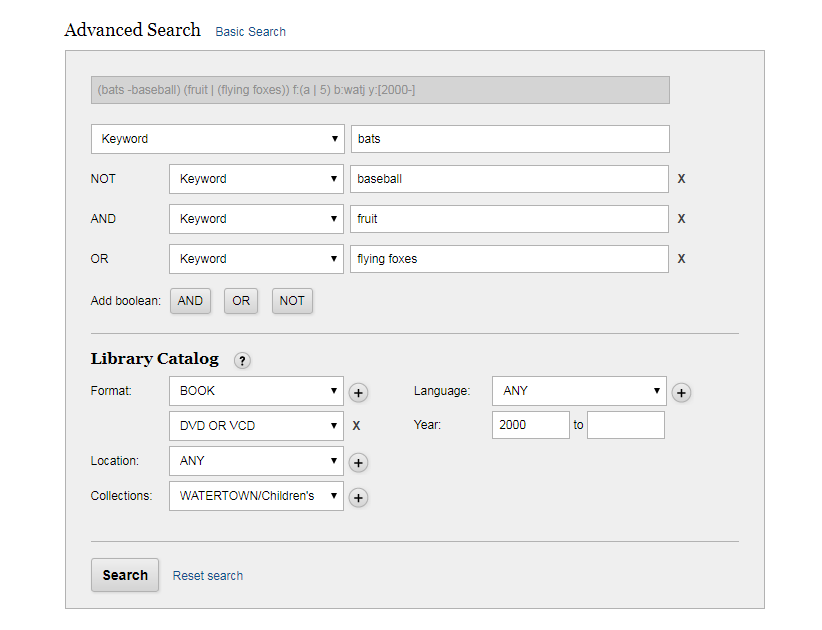
Task: Click the Year start field with 2000
Action: pyautogui.click(x=531, y=425)
